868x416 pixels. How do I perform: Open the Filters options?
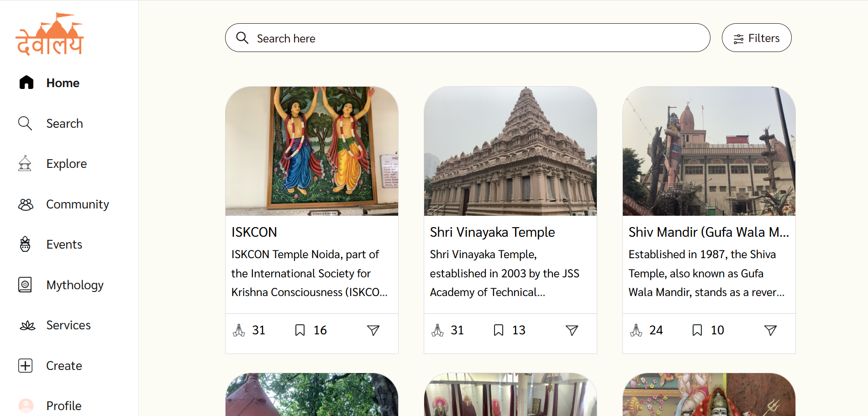(x=756, y=38)
